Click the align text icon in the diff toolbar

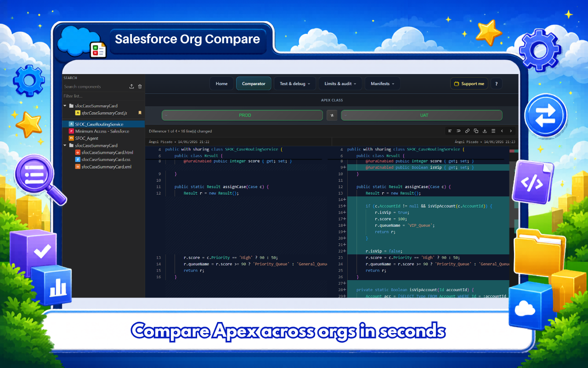[x=450, y=131]
